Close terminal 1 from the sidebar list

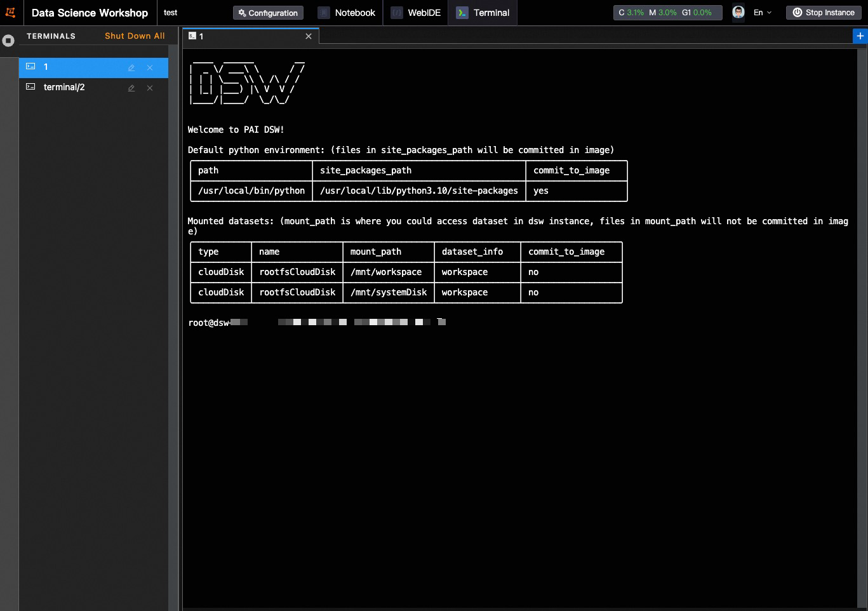click(150, 67)
